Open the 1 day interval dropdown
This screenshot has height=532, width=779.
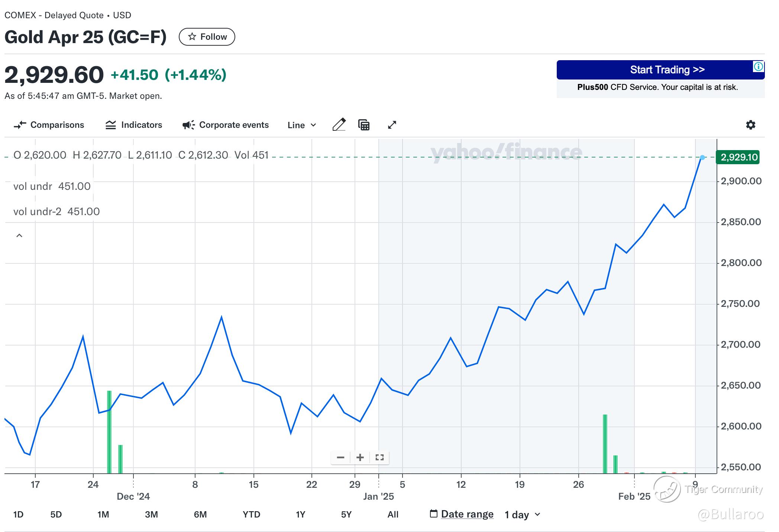pyautogui.click(x=522, y=515)
